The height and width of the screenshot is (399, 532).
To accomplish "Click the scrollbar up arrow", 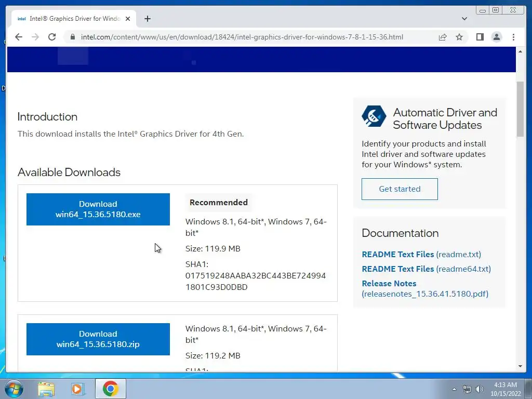I will pos(520,51).
